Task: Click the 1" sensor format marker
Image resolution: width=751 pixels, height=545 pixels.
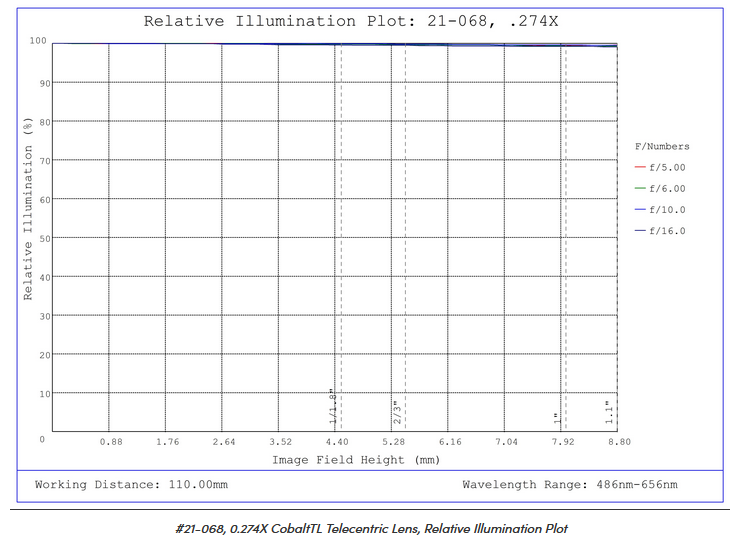Action: (x=557, y=417)
